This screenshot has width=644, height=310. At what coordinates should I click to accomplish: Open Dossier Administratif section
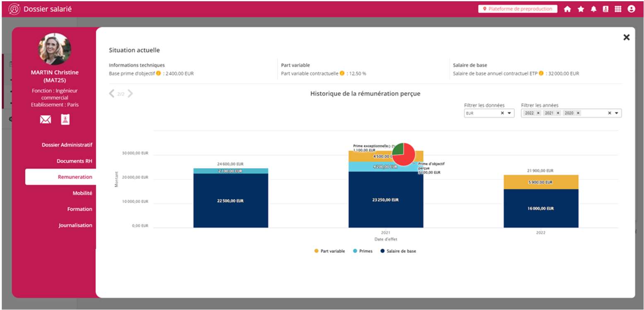coord(67,145)
